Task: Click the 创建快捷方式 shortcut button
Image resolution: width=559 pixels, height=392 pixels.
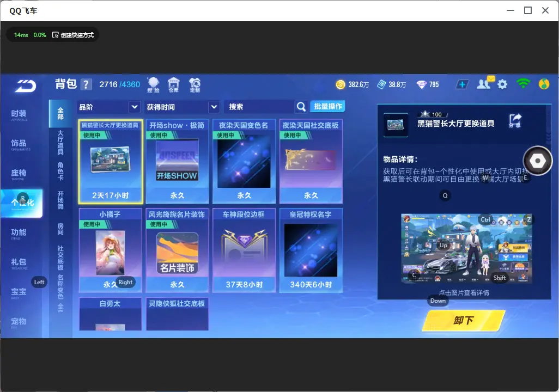Action: tap(73, 35)
